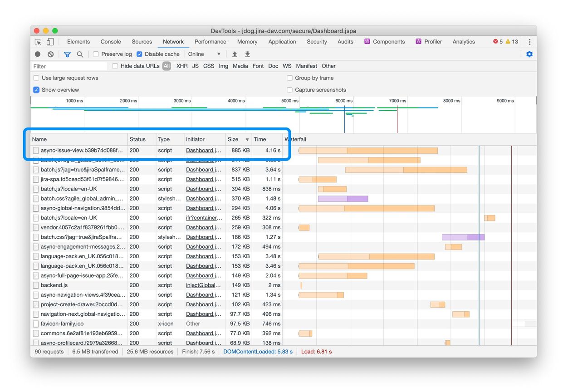Toggle the device toolbar icon
The image size is (568, 392).
(x=50, y=42)
